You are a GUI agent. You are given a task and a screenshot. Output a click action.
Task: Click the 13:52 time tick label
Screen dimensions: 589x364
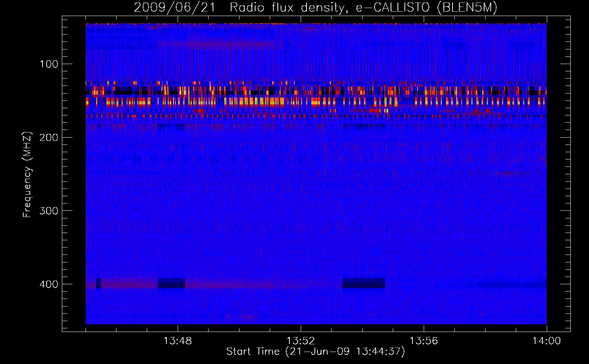point(301,341)
